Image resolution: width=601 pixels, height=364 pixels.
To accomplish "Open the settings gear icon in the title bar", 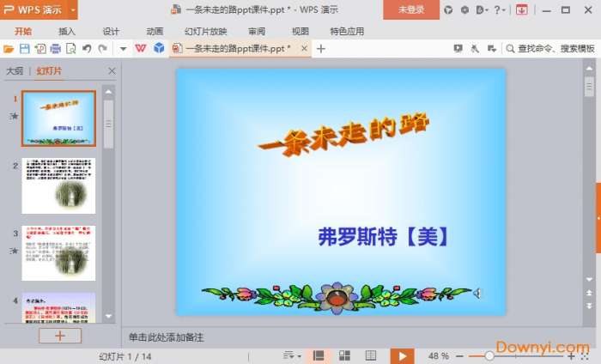I will pos(464,10).
